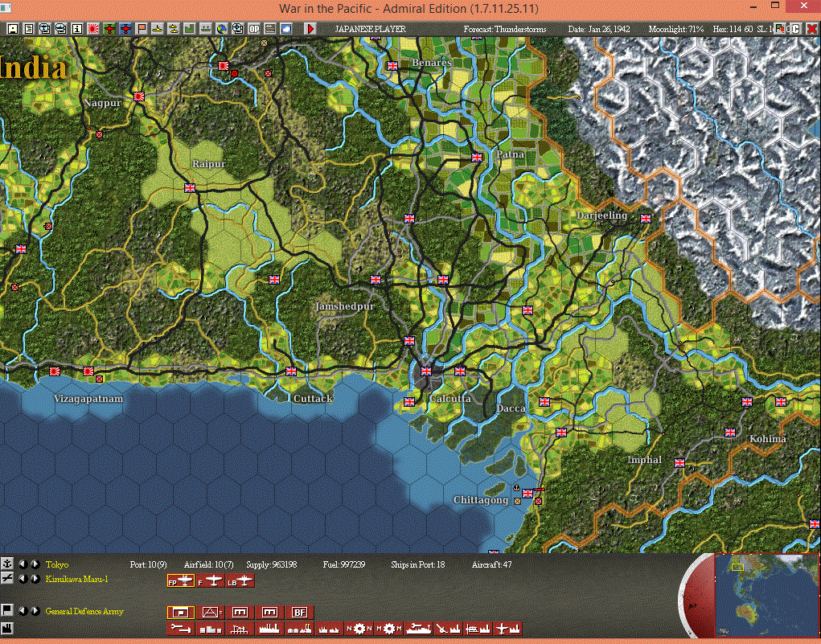The image size is (821, 644).
Task: Toggle the F fighter unit filter
Action: (x=211, y=580)
